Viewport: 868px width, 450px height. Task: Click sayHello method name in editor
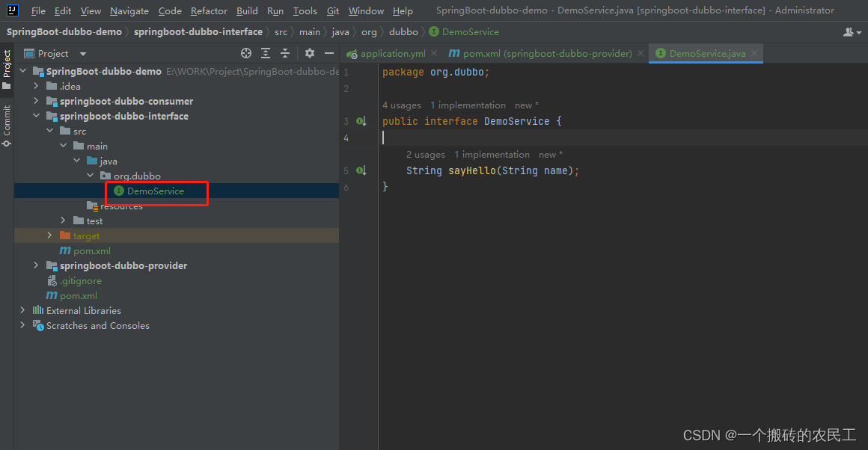[x=472, y=170]
